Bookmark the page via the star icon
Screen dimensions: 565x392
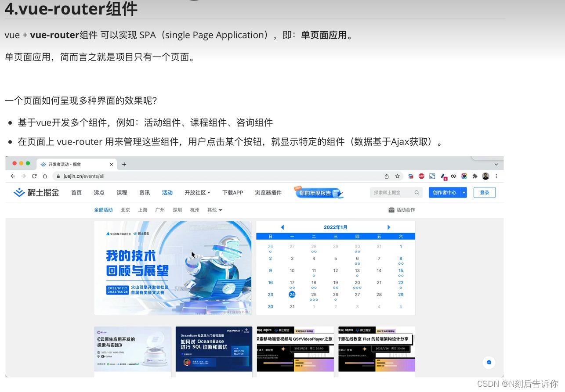397,176
